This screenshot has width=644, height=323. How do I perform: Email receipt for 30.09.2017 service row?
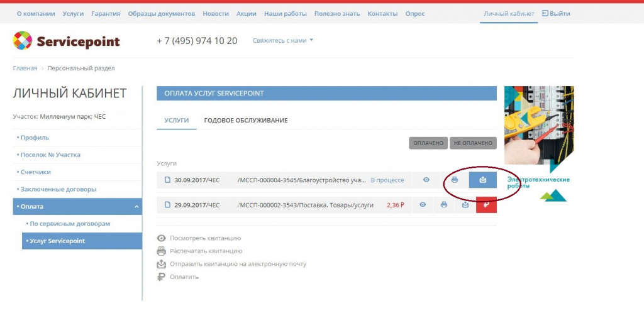[x=482, y=180]
